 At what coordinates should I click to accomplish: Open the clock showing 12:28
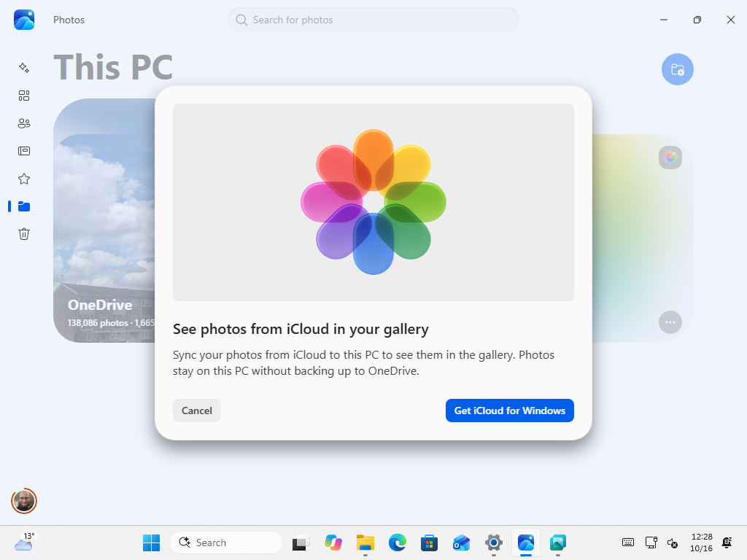[701, 542]
